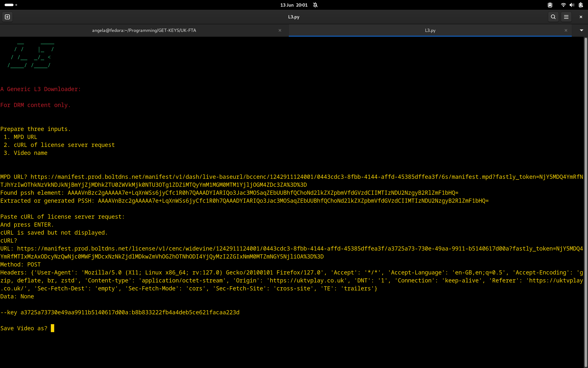Click 'cURL is saved but not displayed.'
588x368 pixels.
(x=54, y=233)
